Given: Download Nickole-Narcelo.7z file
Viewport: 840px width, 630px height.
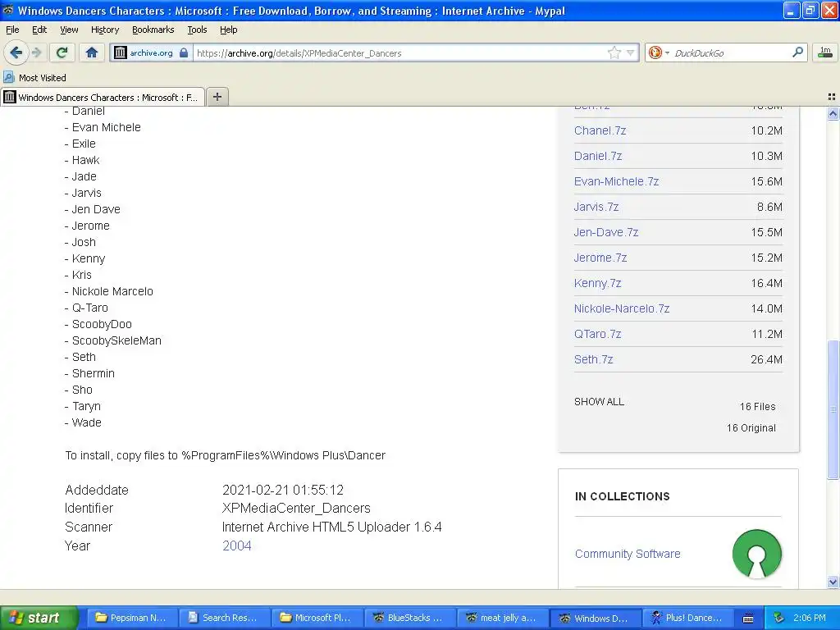Looking at the screenshot, I should click(x=622, y=308).
